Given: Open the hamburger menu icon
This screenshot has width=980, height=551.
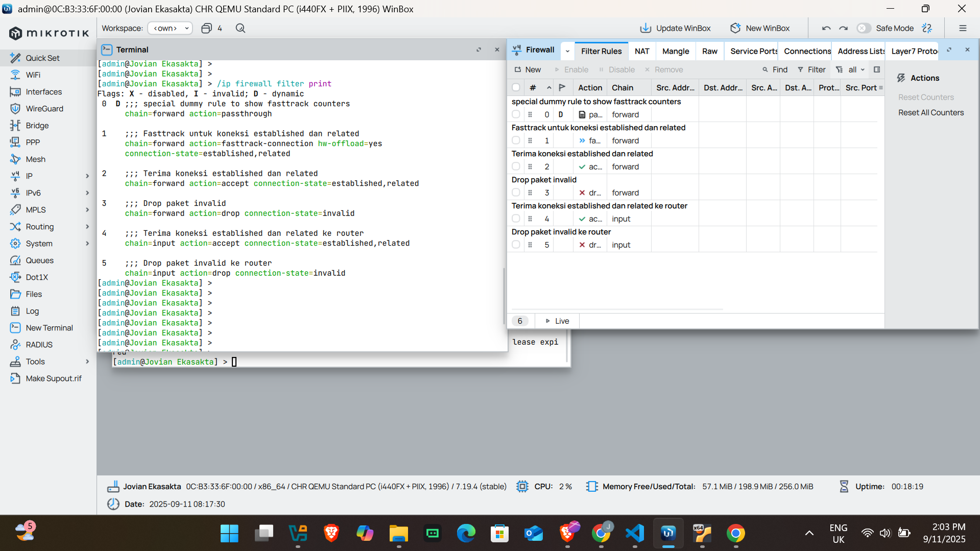Looking at the screenshot, I should (x=963, y=28).
